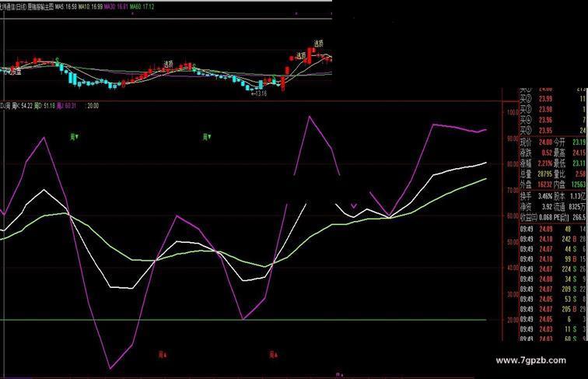588x379 pixels.
Task: Click the 换手 3.46% turnover value
Action: pyautogui.click(x=545, y=196)
